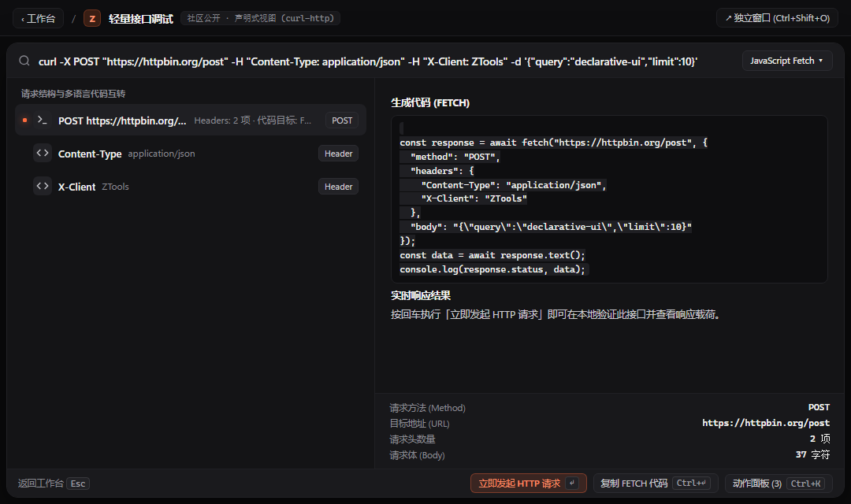851x504 pixels.
Task: Click the enter-key icon in send request button
Action: (x=572, y=483)
